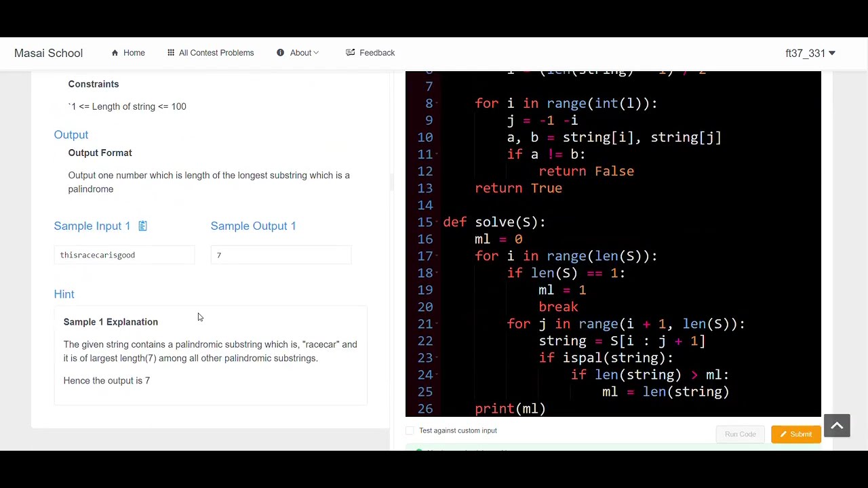
Task: Select the sample output value 7
Action: (x=219, y=255)
